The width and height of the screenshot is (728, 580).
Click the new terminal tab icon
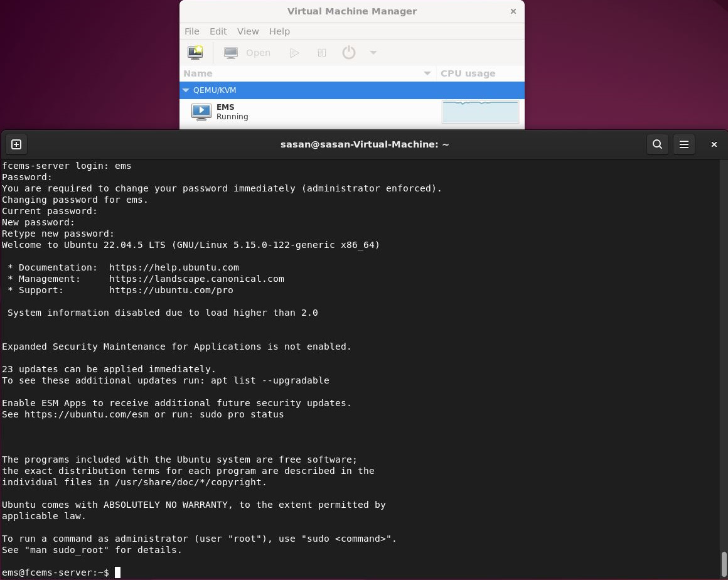pos(16,144)
